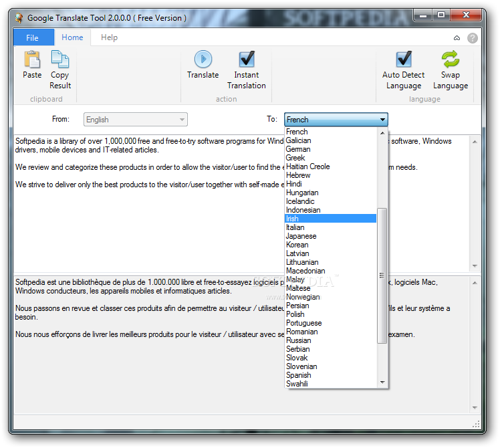
Task: Select Russian as target language
Action: 330,340
